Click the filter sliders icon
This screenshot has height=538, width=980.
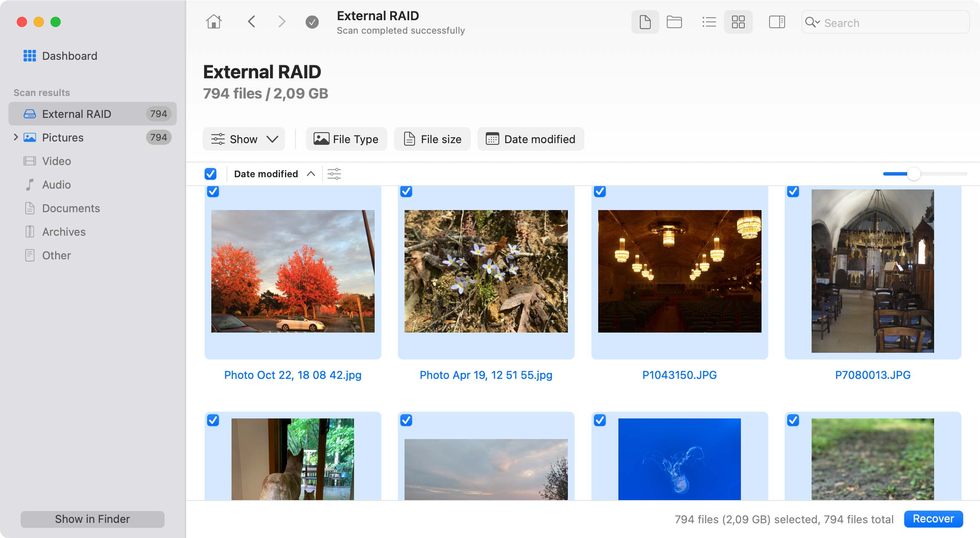(334, 173)
